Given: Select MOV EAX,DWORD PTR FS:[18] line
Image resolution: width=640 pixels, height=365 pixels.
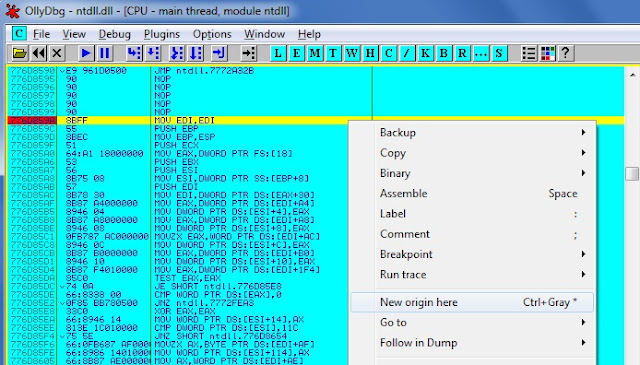Looking at the screenshot, I should 223,154.
